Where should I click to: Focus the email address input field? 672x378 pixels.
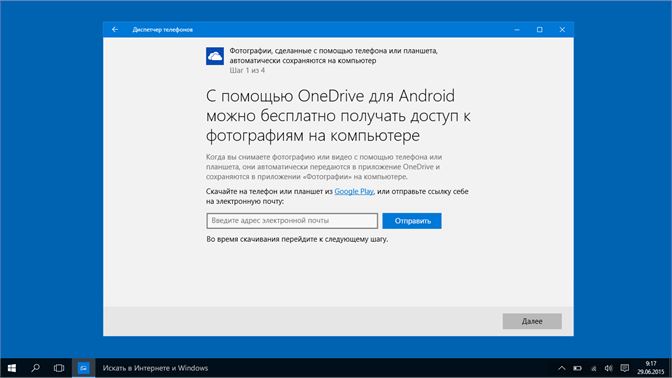click(292, 221)
